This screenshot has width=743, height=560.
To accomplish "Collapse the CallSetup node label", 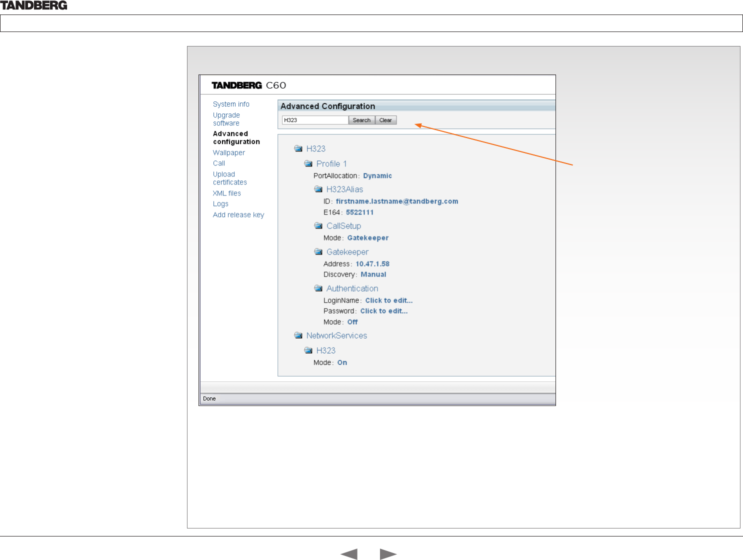I will click(344, 226).
